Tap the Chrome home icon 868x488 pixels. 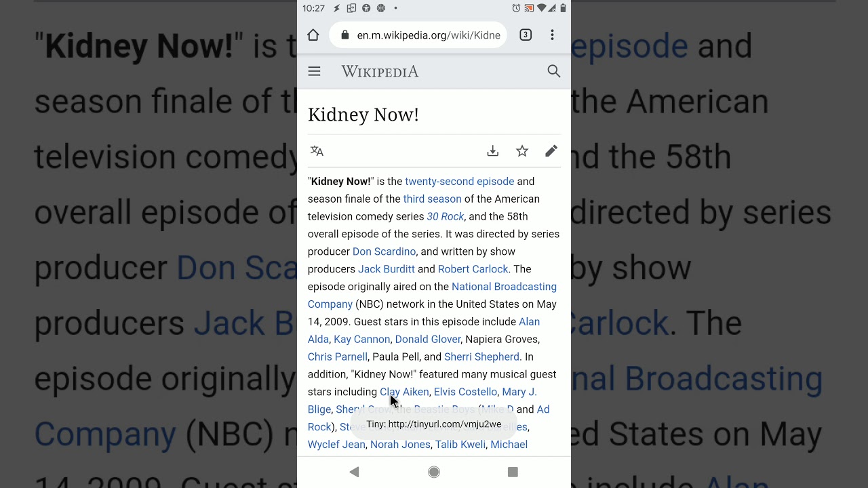tap(313, 35)
